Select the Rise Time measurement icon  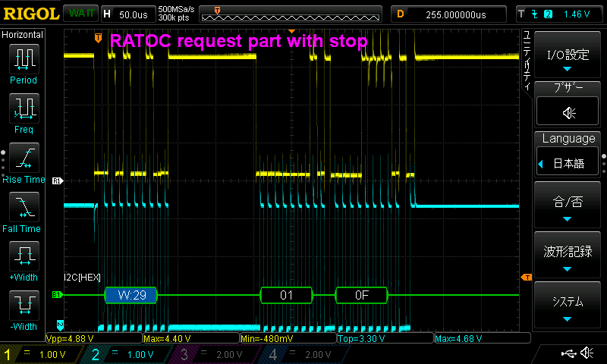tap(24, 158)
